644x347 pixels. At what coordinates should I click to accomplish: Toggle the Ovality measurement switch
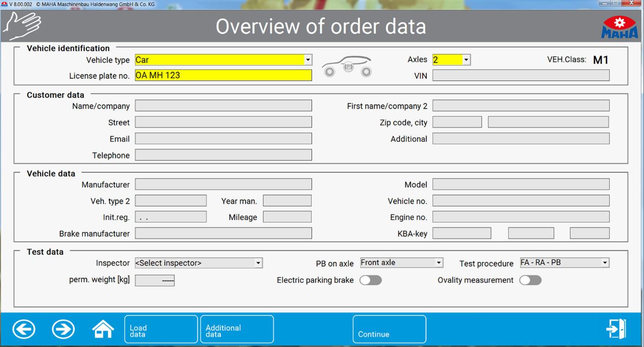tap(530, 280)
